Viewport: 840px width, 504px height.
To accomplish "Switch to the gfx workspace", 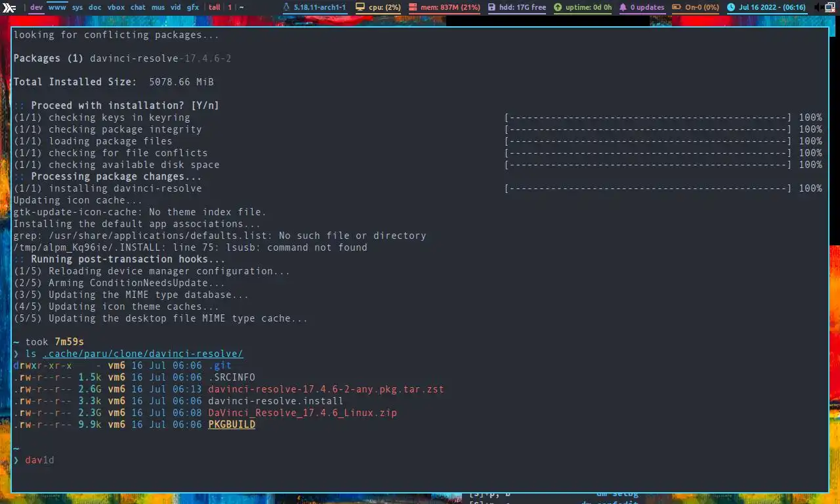I will [x=193, y=7].
